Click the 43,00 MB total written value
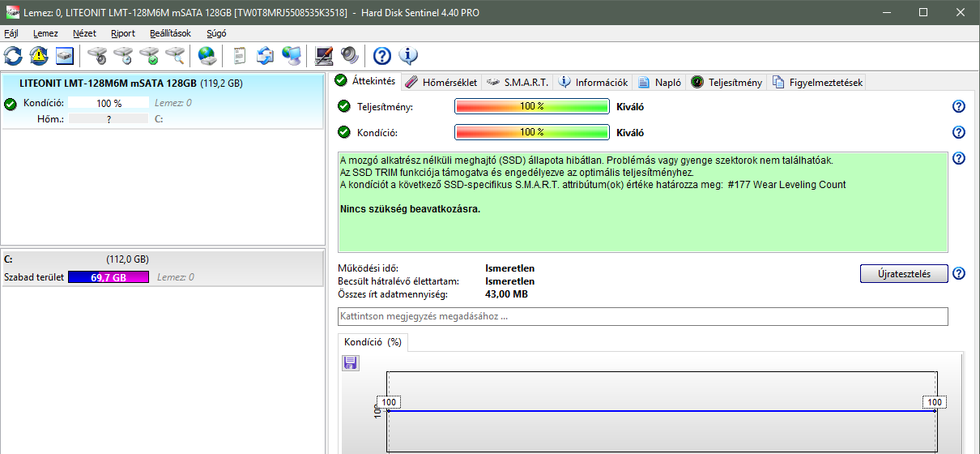This screenshot has width=980, height=454. pos(506,294)
